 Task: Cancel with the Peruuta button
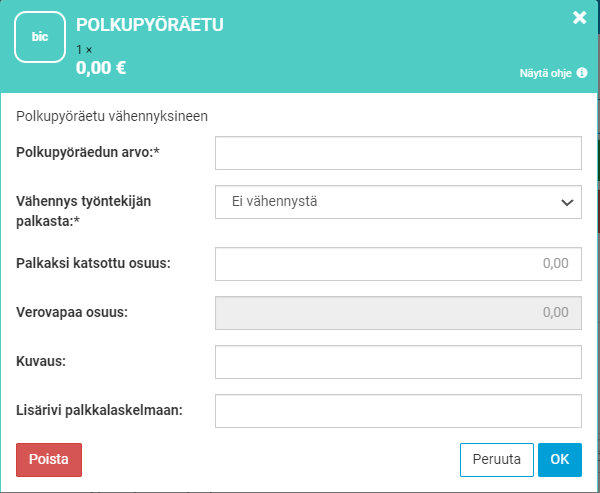496,460
